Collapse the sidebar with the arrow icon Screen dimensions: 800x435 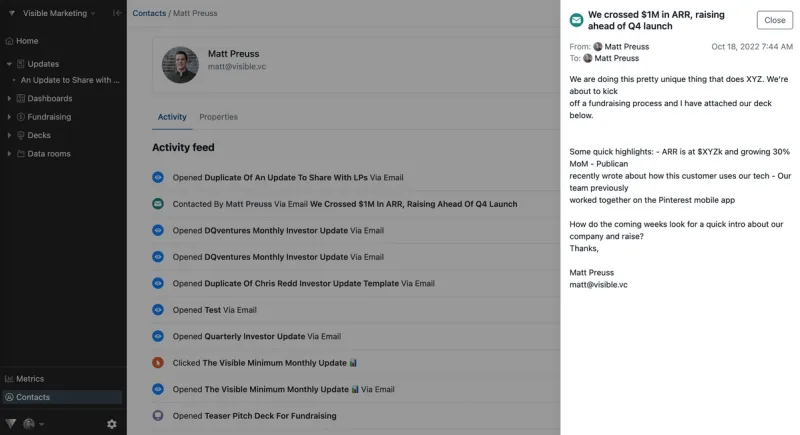(117, 13)
